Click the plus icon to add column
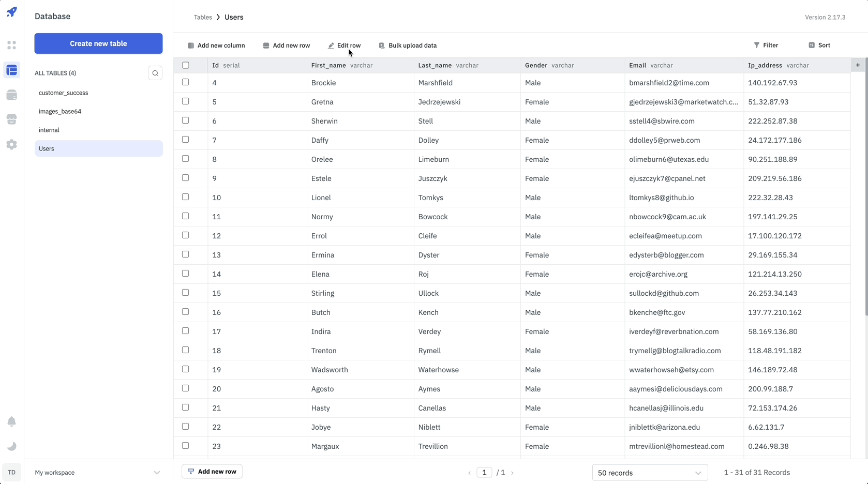The height and width of the screenshot is (484, 868). pos(858,65)
